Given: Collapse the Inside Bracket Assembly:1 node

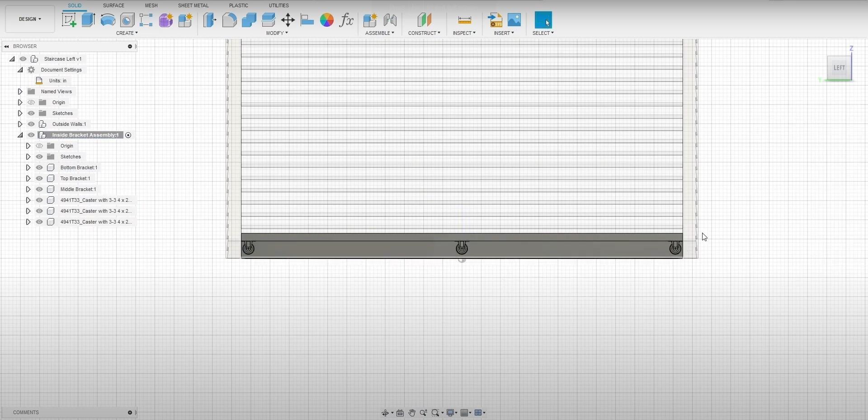Looking at the screenshot, I should coord(20,135).
